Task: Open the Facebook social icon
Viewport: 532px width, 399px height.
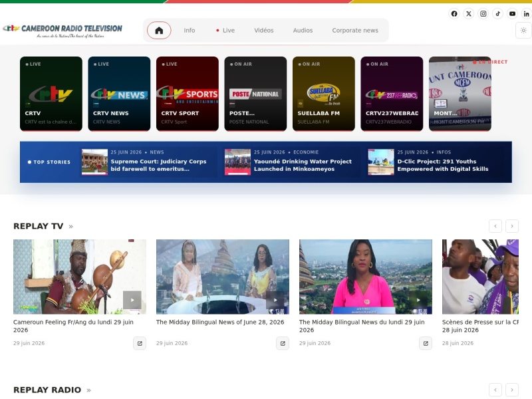Action: point(454,14)
